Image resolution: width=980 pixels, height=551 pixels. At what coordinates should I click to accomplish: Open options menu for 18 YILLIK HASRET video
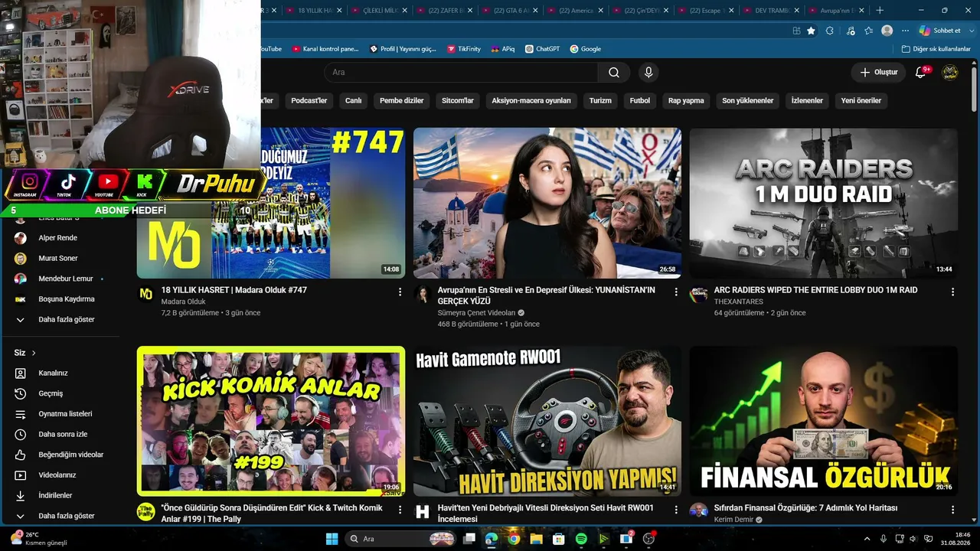tap(400, 292)
